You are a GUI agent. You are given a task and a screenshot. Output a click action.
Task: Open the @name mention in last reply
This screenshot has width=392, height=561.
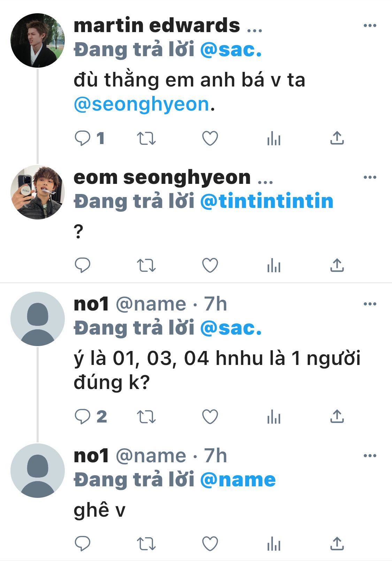238,480
